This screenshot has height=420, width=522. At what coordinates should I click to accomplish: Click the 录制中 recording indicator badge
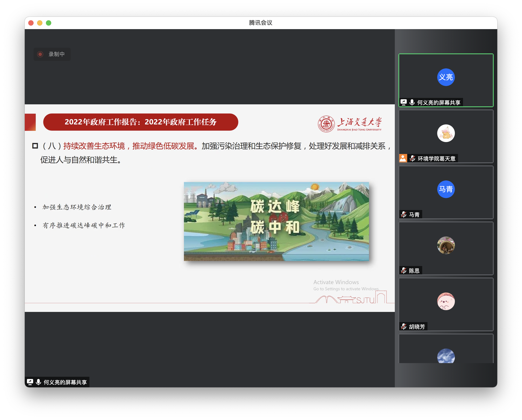pyautogui.click(x=52, y=54)
